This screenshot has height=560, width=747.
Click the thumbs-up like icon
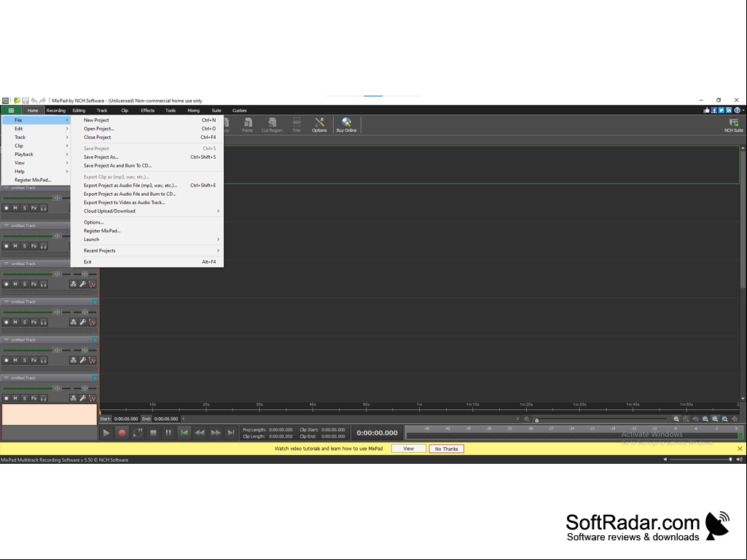[706, 111]
